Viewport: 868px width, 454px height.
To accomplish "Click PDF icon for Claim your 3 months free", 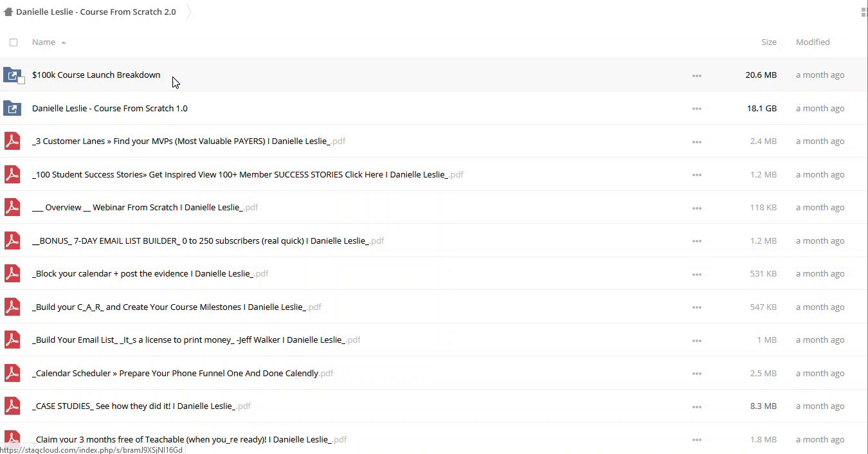I will (x=12, y=439).
